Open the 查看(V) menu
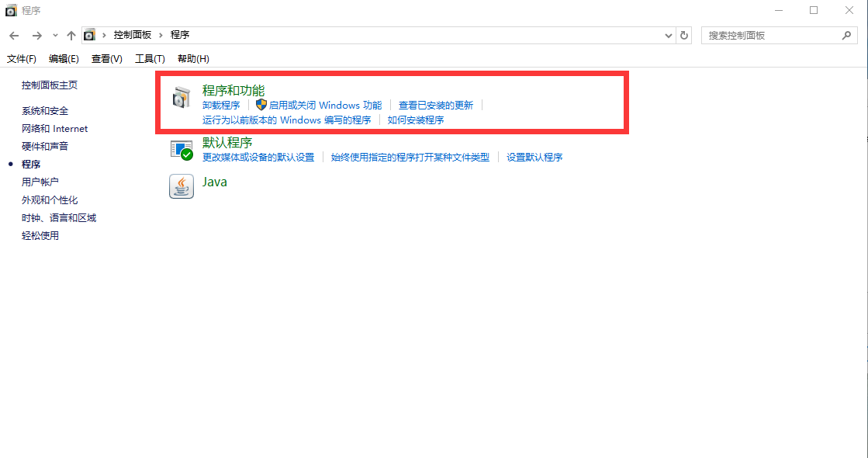This screenshot has height=458, width=868. [x=107, y=59]
